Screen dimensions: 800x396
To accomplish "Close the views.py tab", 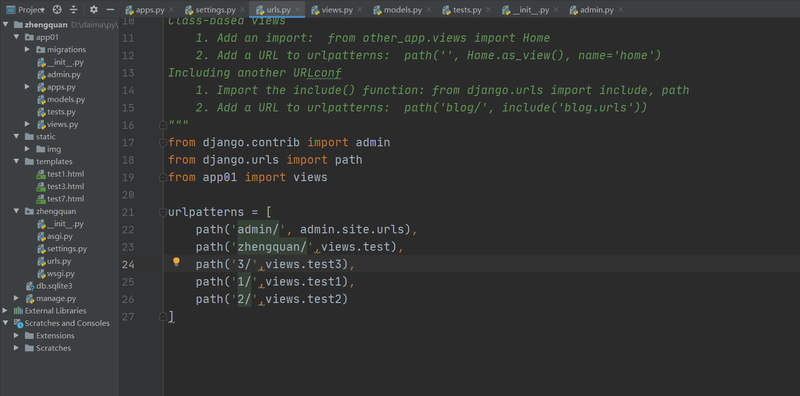I will pyautogui.click(x=360, y=10).
